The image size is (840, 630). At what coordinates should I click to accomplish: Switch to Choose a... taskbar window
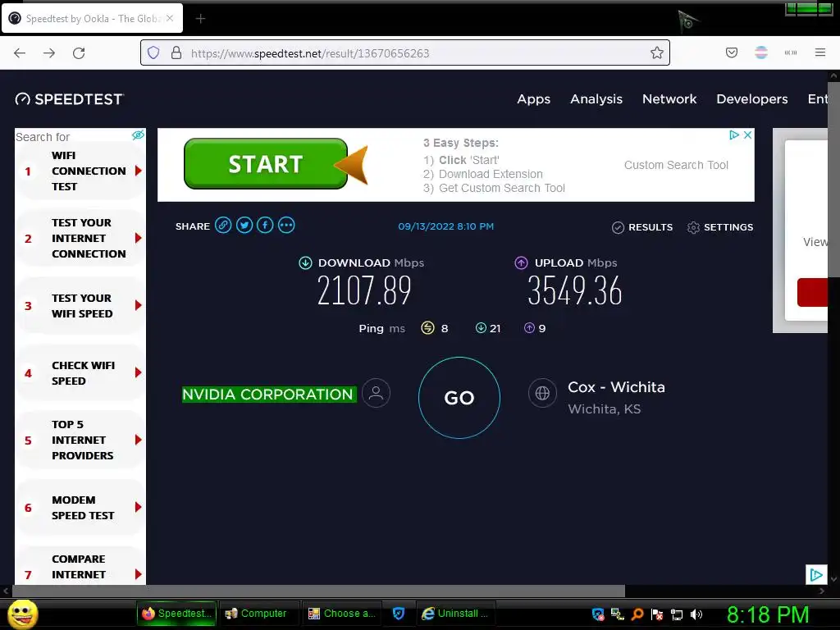[x=342, y=614]
